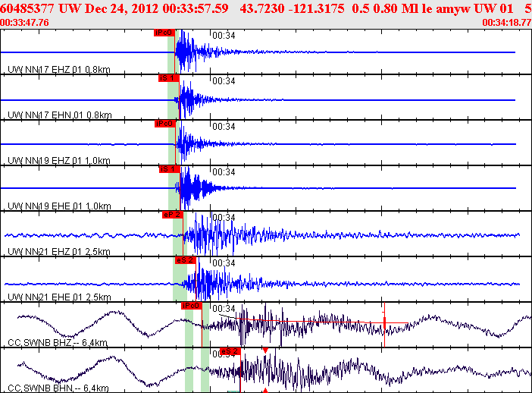Click latitude 43.7230 in the header
The height and width of the screenshot is (393, 532).
click(x=262, y=8)
